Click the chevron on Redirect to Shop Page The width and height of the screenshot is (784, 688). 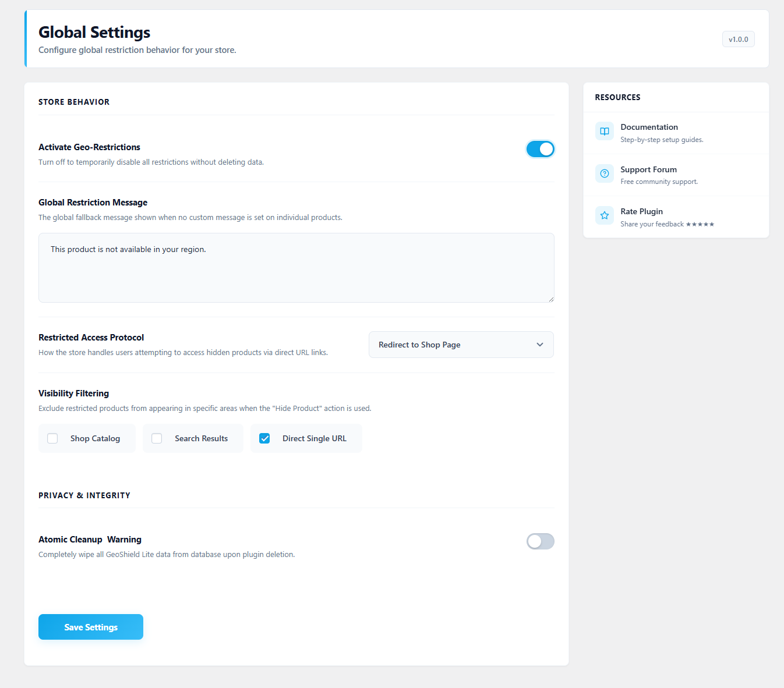coord(539,345)
